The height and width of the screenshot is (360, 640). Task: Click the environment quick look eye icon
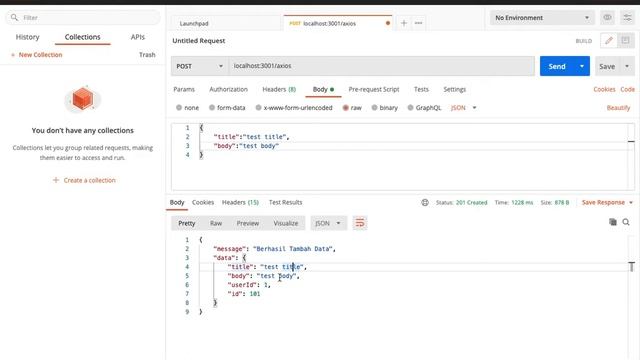(607, 18)
